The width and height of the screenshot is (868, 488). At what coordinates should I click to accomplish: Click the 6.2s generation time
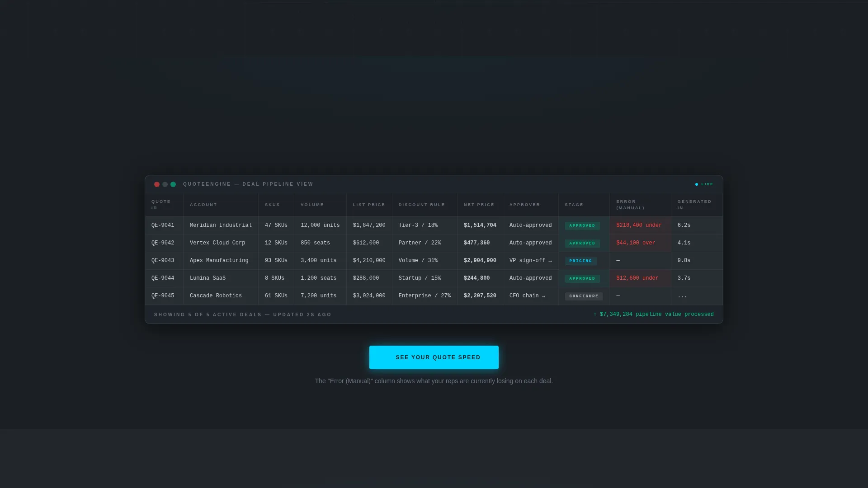(x=684, y=225)
